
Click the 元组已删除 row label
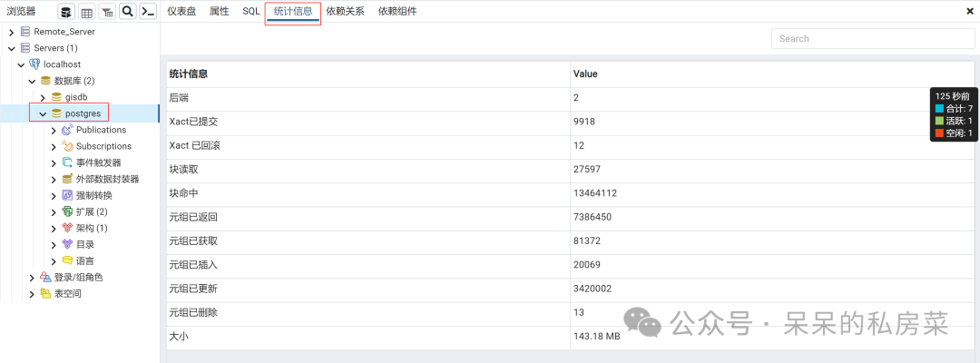tap(193, 312)
